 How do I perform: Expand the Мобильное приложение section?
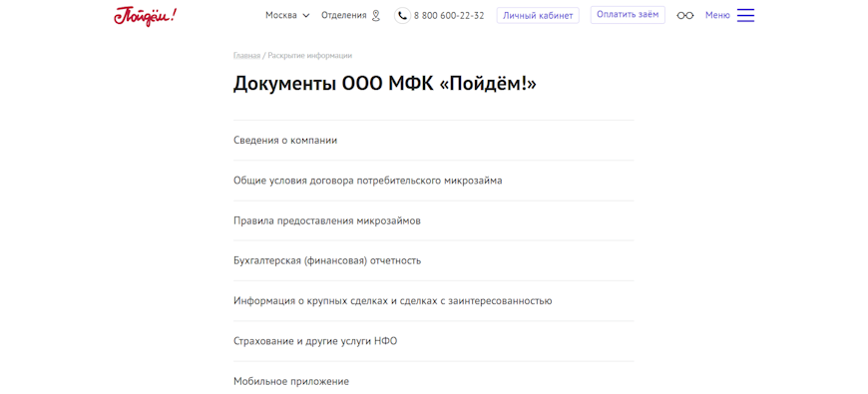point(433,378)
